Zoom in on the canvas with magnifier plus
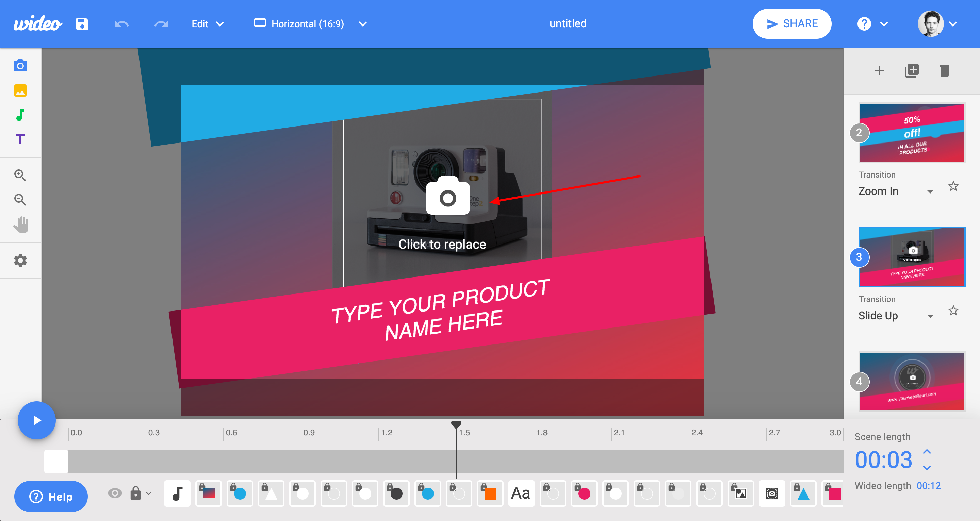 pos(20,175)
